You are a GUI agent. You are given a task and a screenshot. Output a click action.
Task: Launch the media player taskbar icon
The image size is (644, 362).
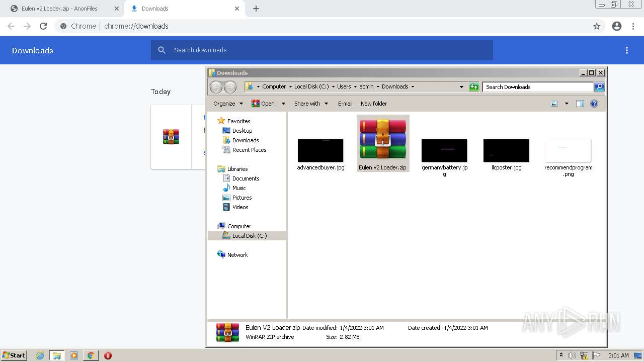(74, 355)
